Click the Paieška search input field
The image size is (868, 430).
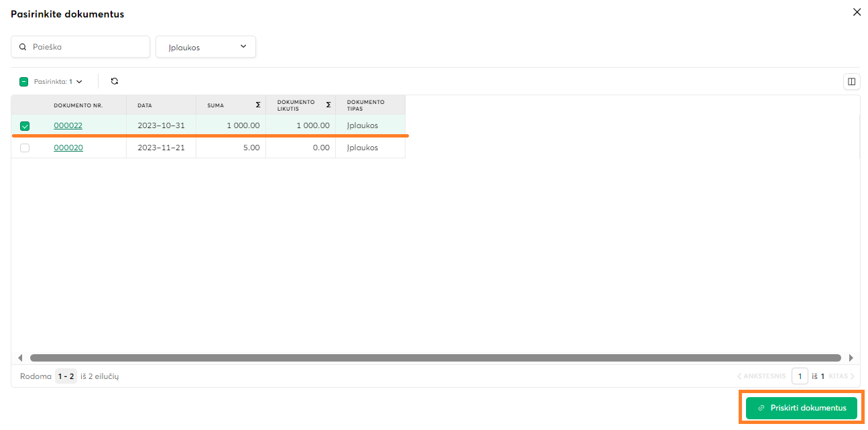pos(87,47)
